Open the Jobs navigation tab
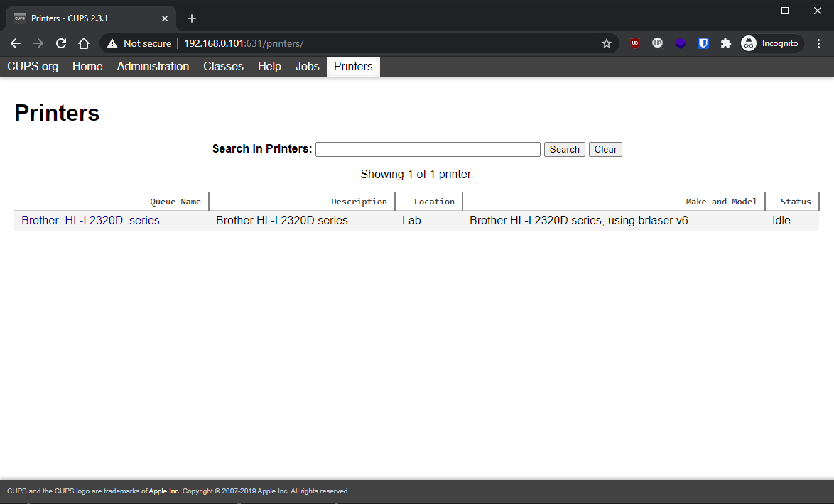 pyautogui.click(x=308, y=67)
